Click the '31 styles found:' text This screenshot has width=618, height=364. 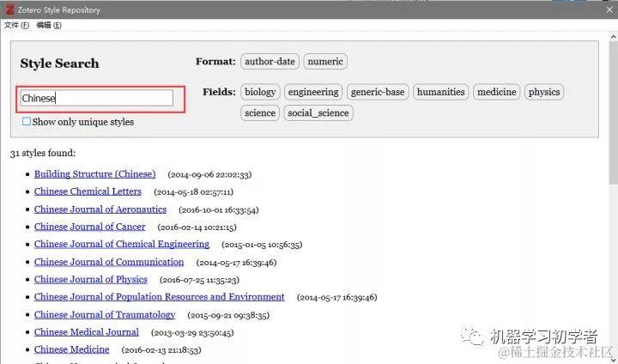pos(43,153)
